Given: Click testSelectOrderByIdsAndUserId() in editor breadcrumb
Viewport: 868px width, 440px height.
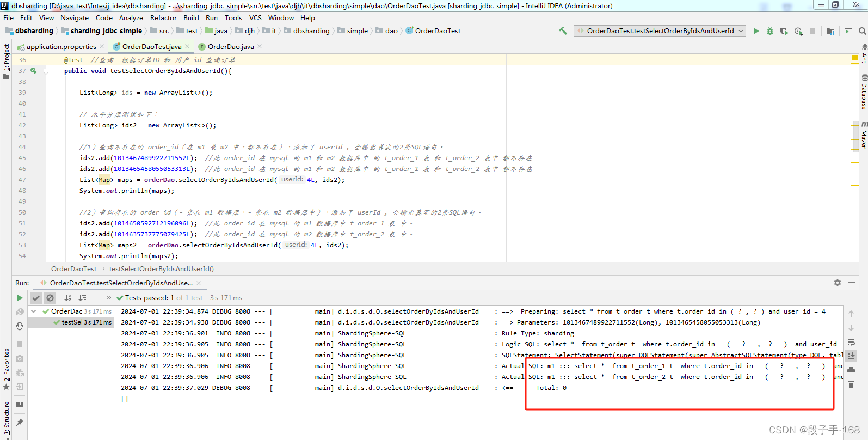Looking at the screenshot, I should [x=161, y=269].
